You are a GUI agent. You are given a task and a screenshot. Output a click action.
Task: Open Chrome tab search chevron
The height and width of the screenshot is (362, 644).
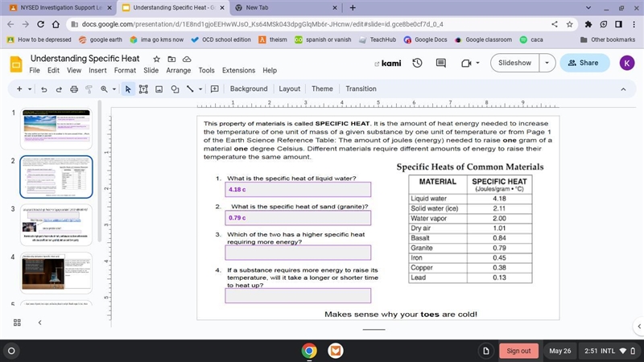pyautogui.click(x=588, y=7)
